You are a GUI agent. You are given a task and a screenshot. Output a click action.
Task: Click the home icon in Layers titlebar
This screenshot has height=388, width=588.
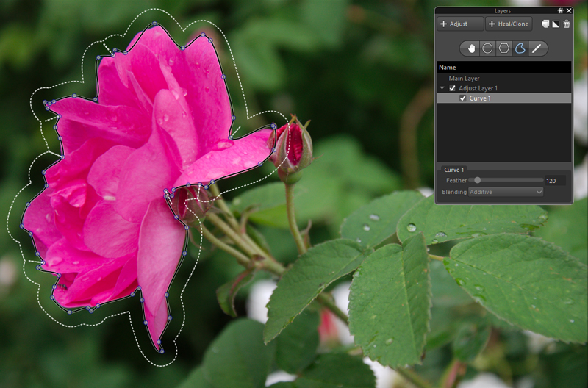click(x=561, y=11)
